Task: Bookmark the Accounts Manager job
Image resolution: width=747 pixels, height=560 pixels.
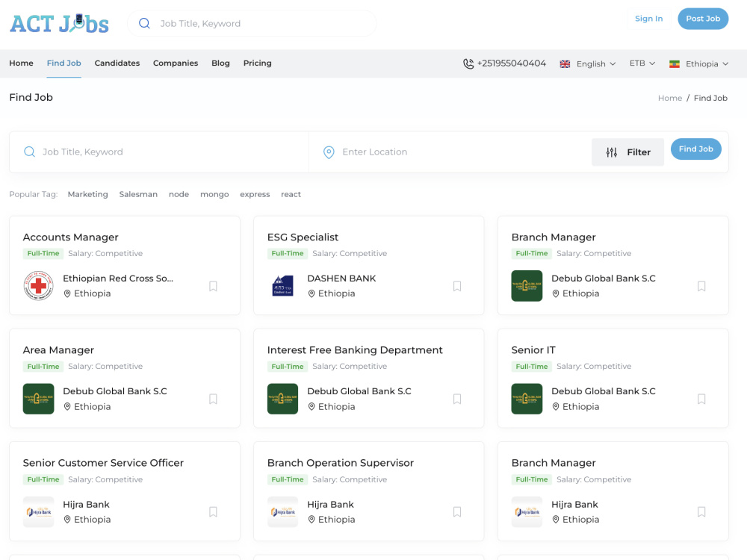Action: 213,286
